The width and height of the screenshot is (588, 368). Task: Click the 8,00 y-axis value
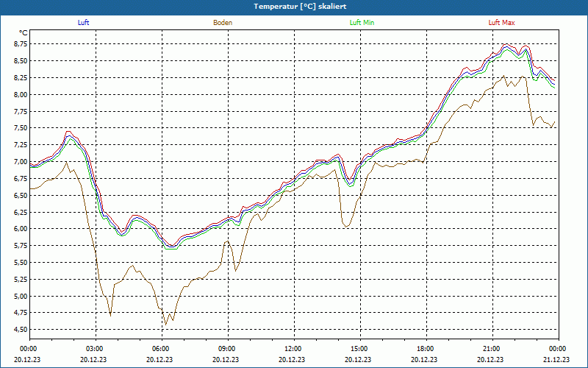pos(20,95)
